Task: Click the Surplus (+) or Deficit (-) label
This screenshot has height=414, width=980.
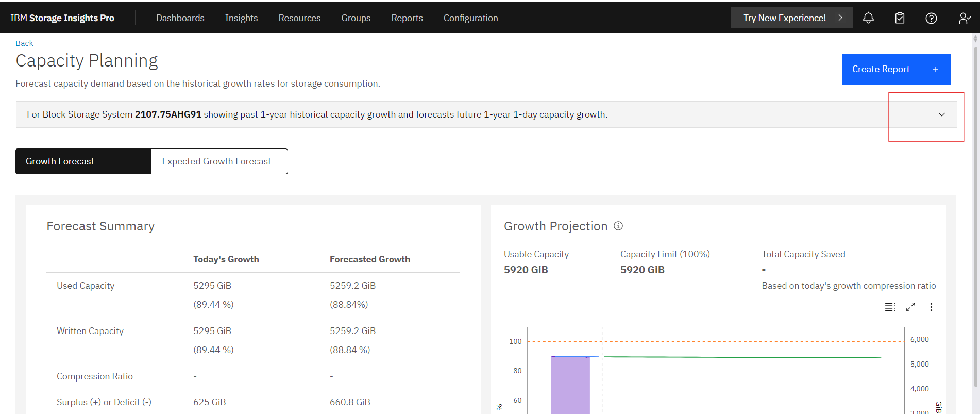Action: coord(104,402)
